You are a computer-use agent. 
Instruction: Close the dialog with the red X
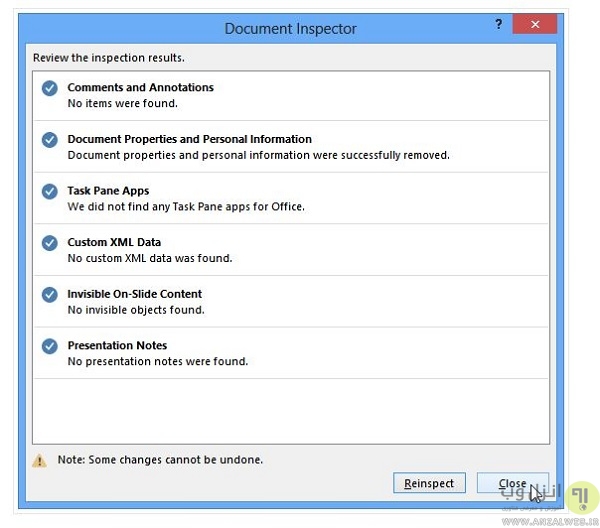pyautogui.click(x=535, y=25)
